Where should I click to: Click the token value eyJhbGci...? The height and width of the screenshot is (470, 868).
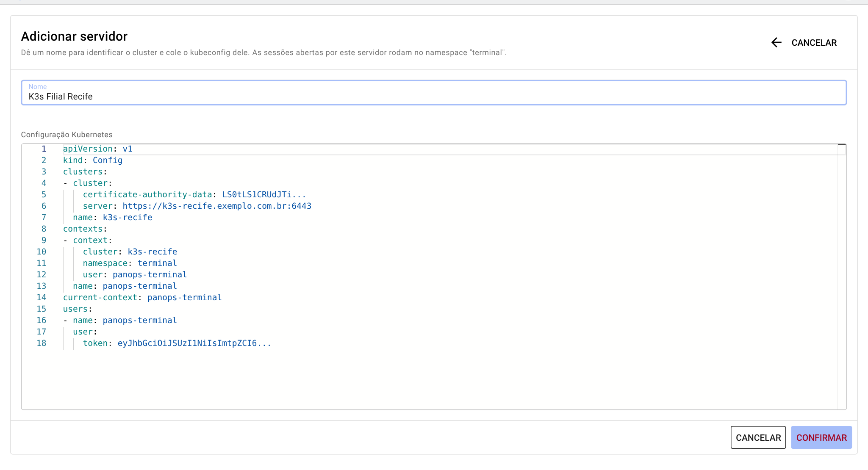click(194, 343)
